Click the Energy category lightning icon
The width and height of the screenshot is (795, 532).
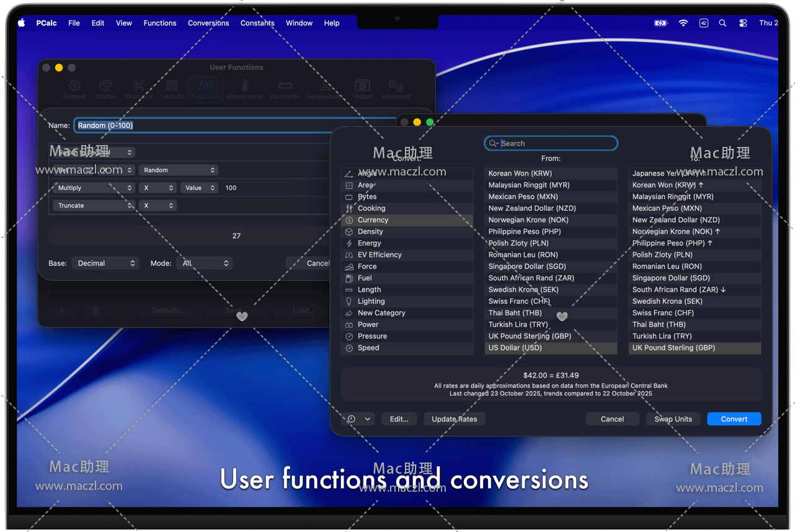[349, 244]
